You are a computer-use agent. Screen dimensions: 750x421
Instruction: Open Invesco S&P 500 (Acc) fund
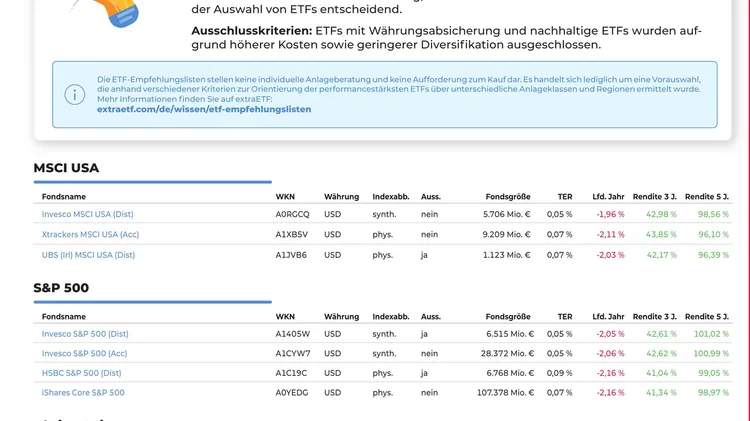click(85, 354)
